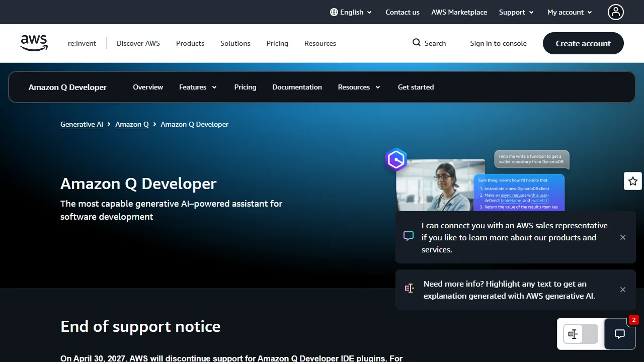Viewport: 644px width, 362px height.
Task: Open the Products menu
Action: click(x=190, y=43)
